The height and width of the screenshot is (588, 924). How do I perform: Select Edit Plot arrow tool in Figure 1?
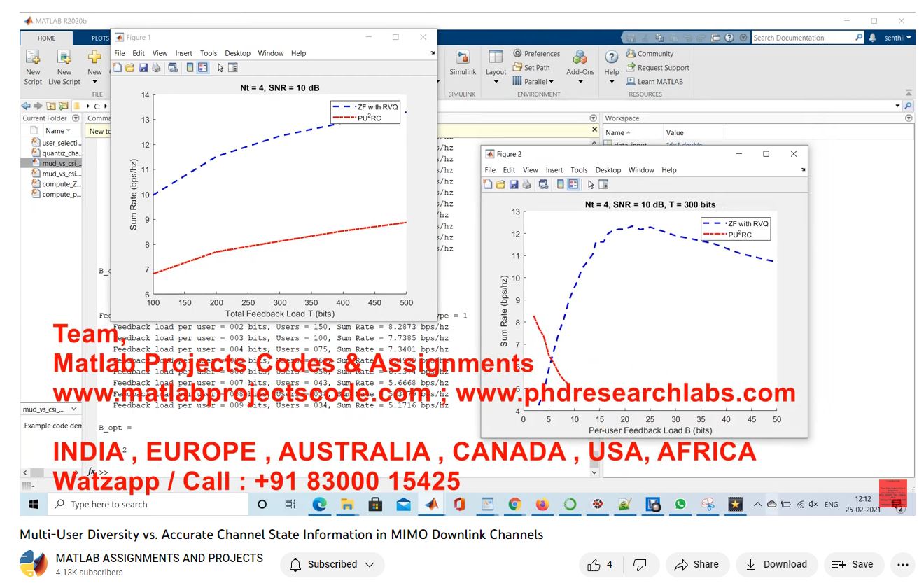click(220, 68)
